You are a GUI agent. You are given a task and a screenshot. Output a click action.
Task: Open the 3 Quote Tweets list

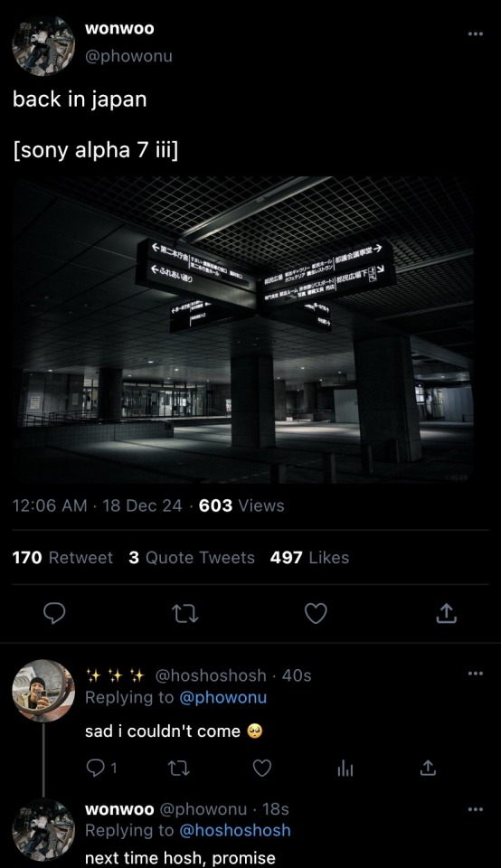tap(192, 558)
